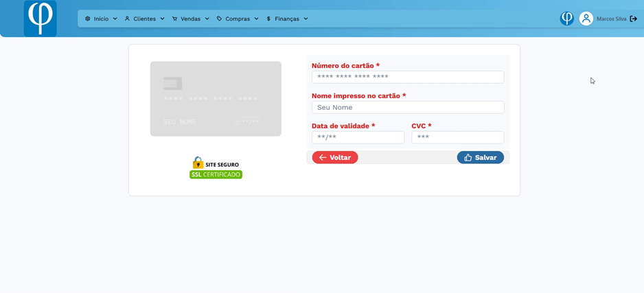Expand the Vendas dropdown chevron

pos(207,19)
